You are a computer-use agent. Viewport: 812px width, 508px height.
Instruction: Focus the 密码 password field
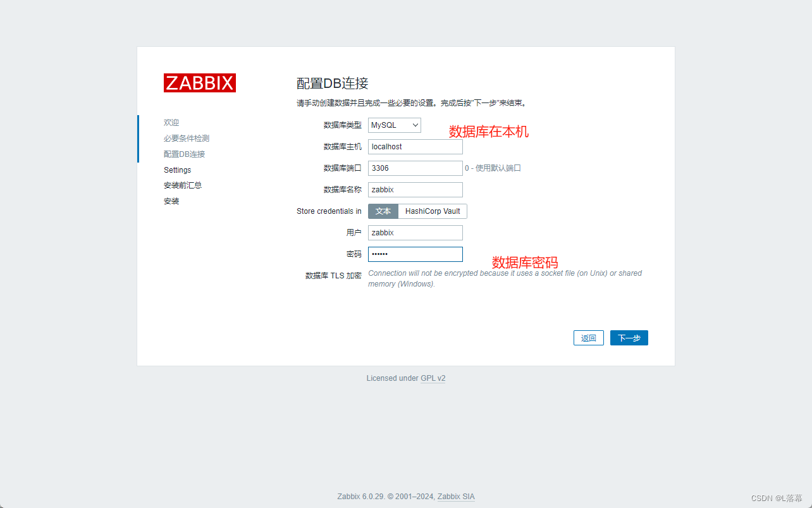pyautogui.click(x=415, y=254)
